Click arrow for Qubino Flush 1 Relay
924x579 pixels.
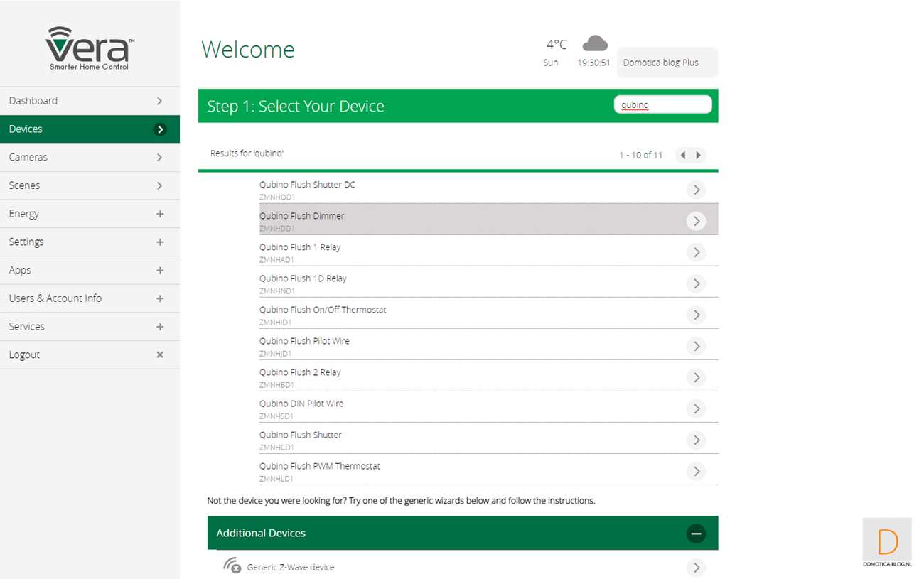(697, 252)
